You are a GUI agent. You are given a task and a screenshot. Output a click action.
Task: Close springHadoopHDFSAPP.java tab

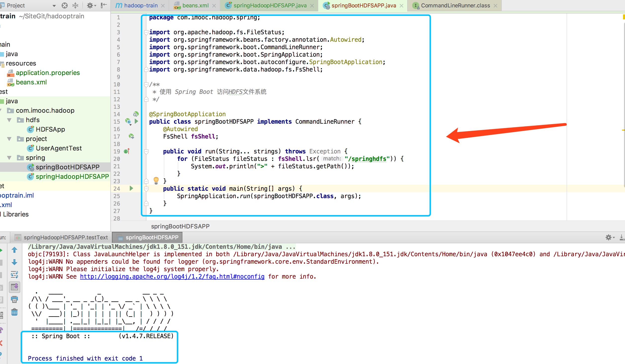[312, 6]
